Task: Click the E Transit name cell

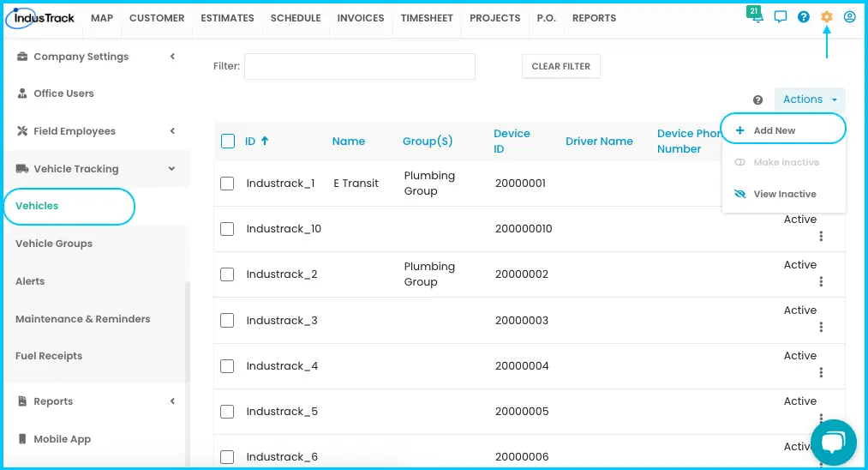Action: [x=356, y=184]
